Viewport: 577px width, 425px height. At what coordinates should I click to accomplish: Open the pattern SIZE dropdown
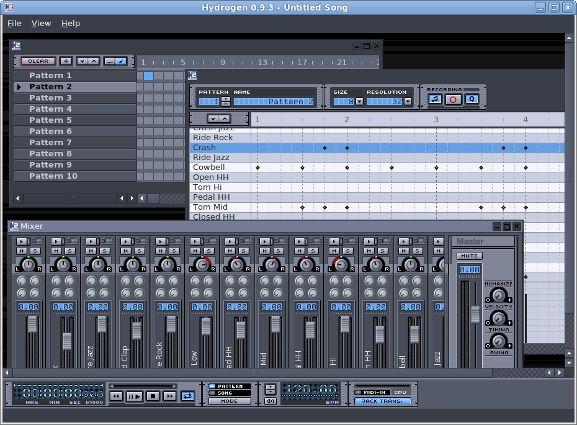tap(360, 102)
